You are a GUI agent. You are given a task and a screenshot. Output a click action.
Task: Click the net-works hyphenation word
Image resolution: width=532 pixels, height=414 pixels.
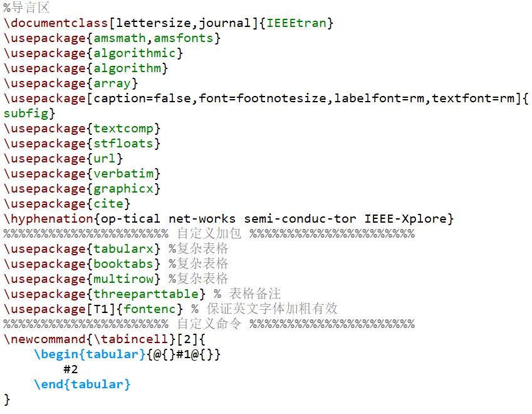tap(202, 219)
